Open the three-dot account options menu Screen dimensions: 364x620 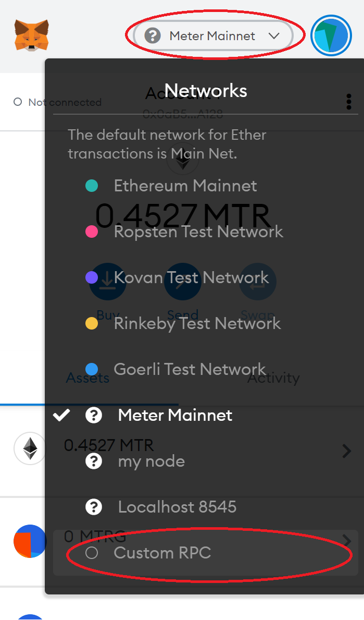(348, 102)
